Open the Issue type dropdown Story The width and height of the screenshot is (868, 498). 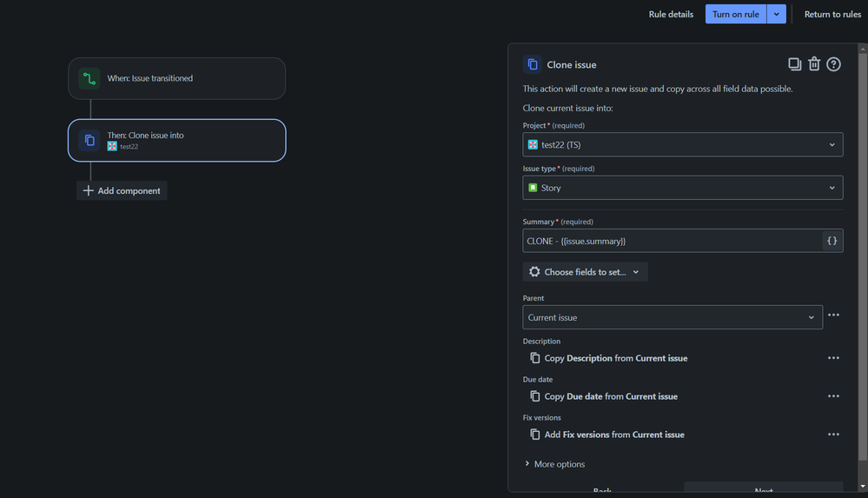pos(683,188)
